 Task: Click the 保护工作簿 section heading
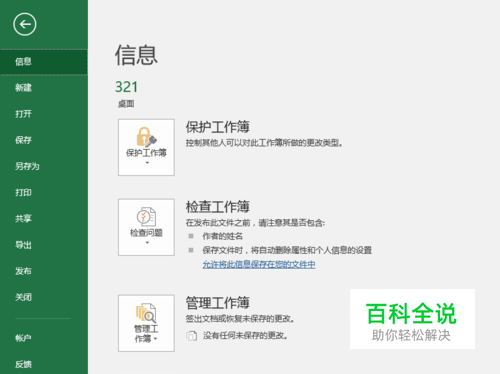coord(218,127)
